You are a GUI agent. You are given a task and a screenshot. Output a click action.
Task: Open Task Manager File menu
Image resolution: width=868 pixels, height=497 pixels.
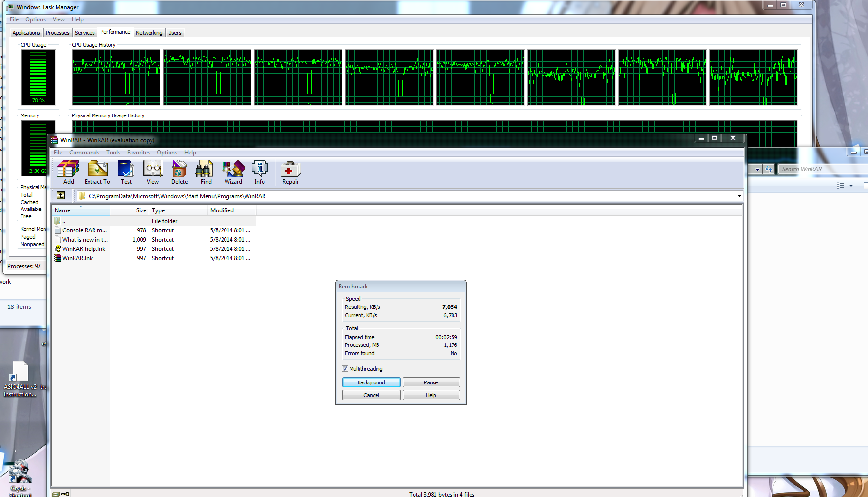[x=14, y=19]
